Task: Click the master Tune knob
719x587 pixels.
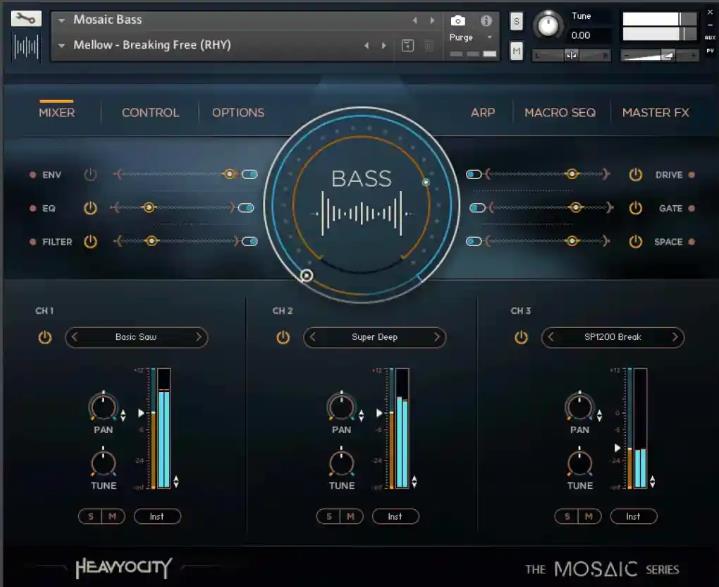Action: [x=548, y=25]
